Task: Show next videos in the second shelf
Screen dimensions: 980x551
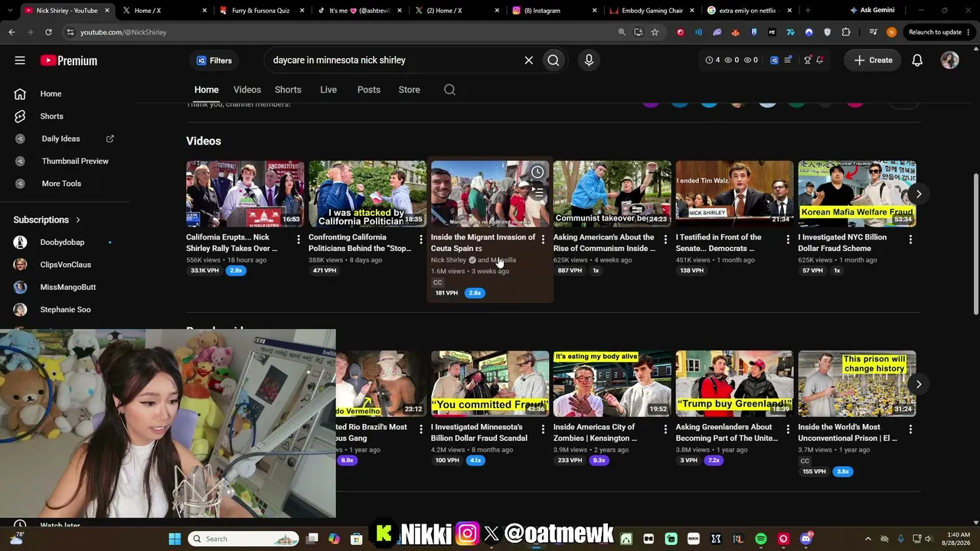Action: [x=918, y=384]
